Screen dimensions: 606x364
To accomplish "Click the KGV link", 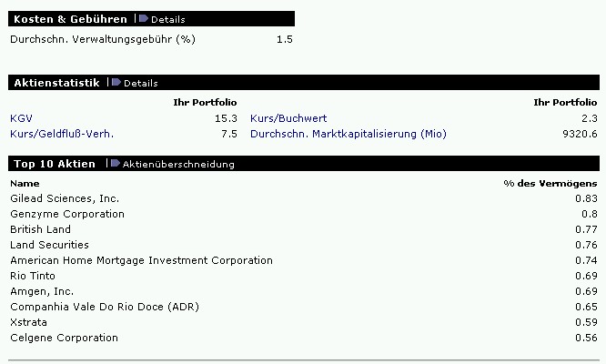I will click(20, 118).
